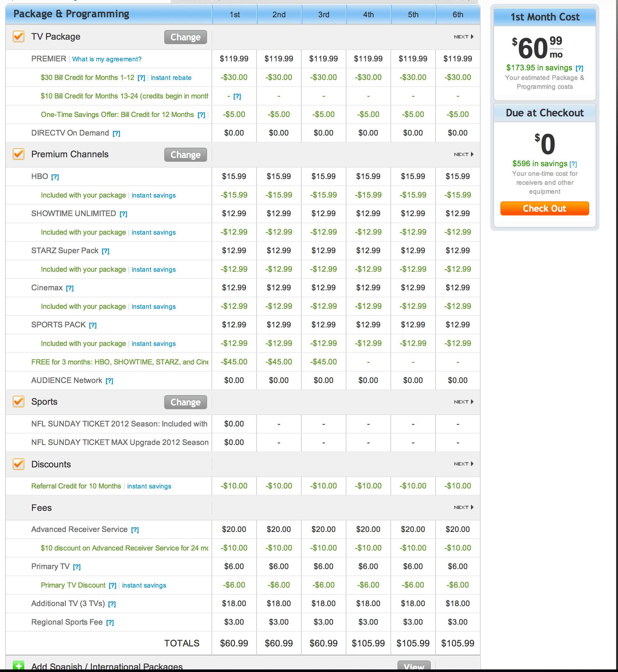
Task: Click 'FREE for 3 months' promotion row text
Action: [120, 362]
